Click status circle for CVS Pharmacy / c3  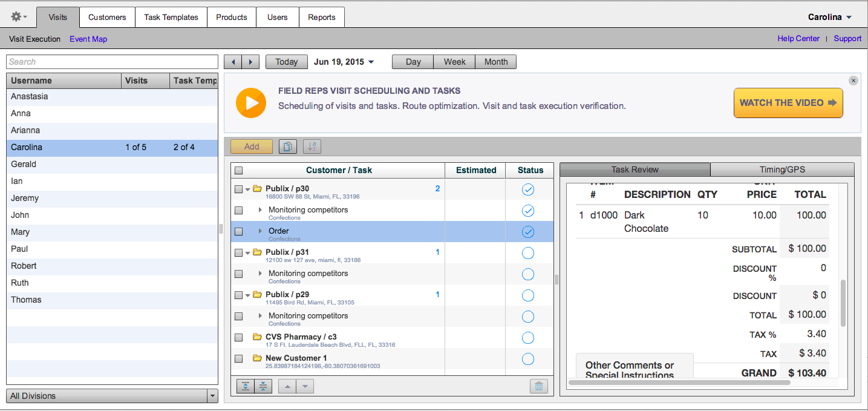[x=528, y=338]
